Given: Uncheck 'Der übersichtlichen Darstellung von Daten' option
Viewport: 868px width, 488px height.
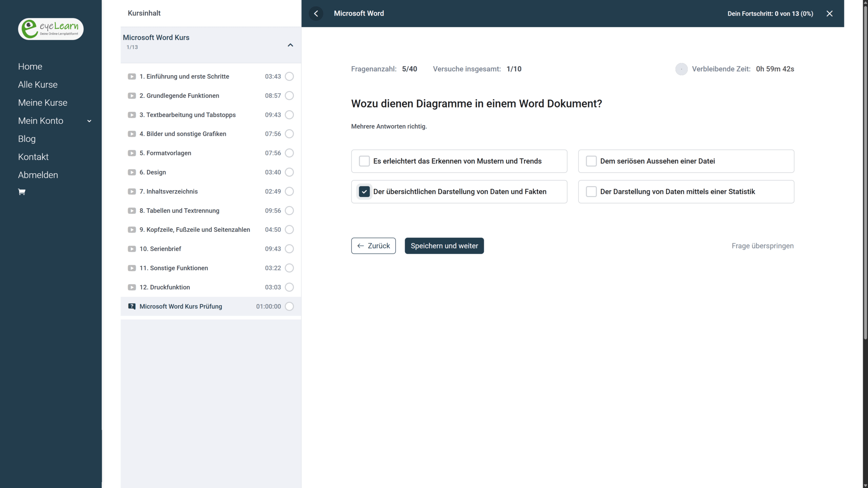Looking at the screenshot, I should pos(364,192).
